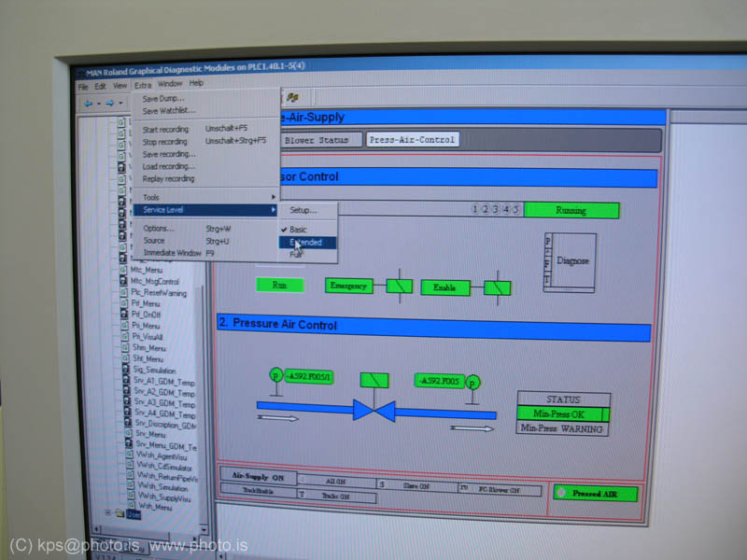This screenshot has width=747, height=560.
Task: Click the Air-Supply ON button
Action: [x=258, y=477]
